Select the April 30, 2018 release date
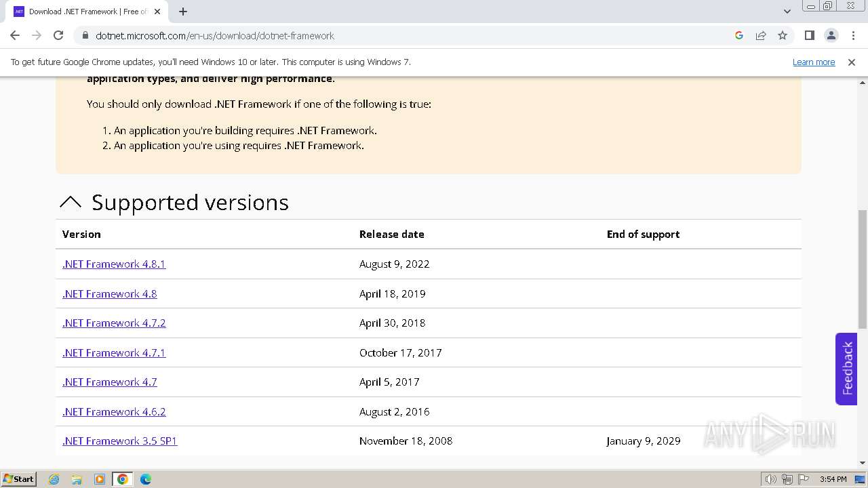 coord(393,323)
